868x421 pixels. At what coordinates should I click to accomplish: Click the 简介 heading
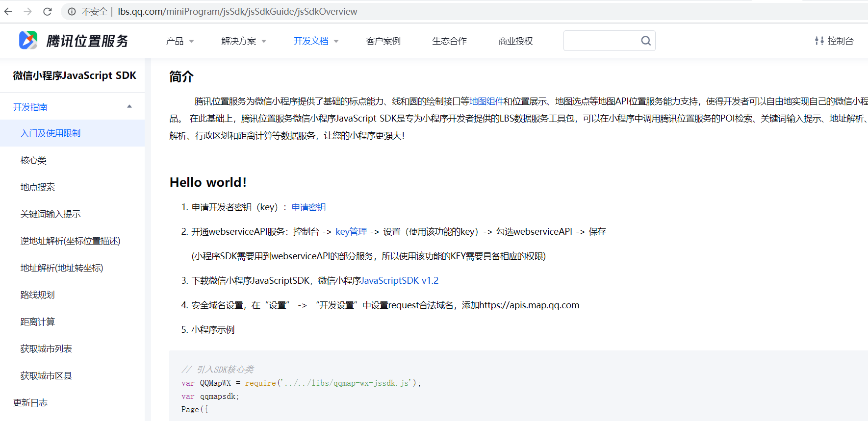(181, 77)
